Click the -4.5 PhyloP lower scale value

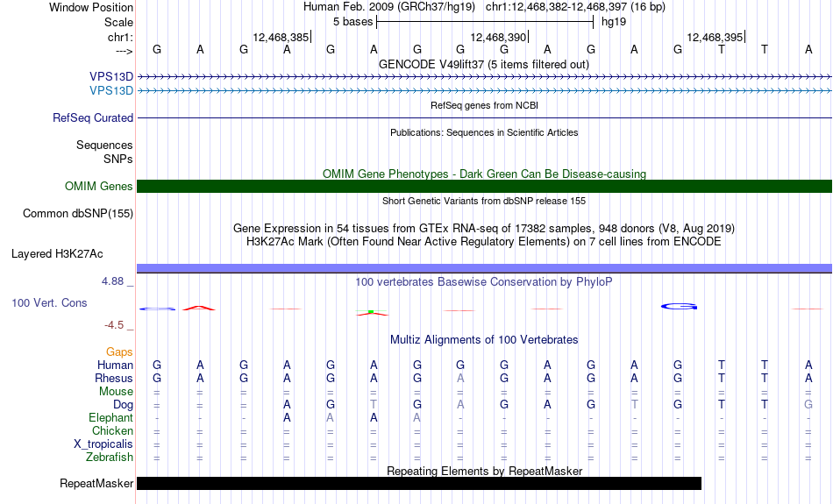[114, 325]
